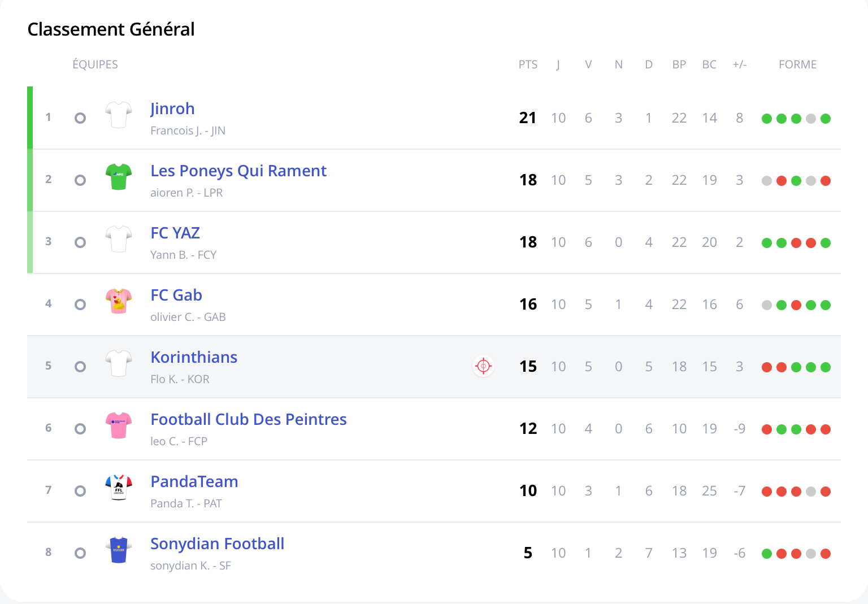Select the circle indicator in Sonydian Football row

coord(80,553)
